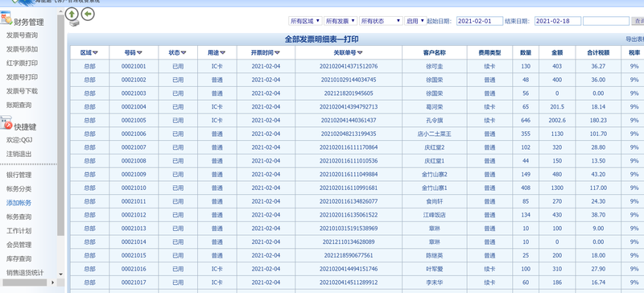Click sidebar scrollbar down arrow
The height and width of the screenshot is (293, 644).
tap(61, 274)
